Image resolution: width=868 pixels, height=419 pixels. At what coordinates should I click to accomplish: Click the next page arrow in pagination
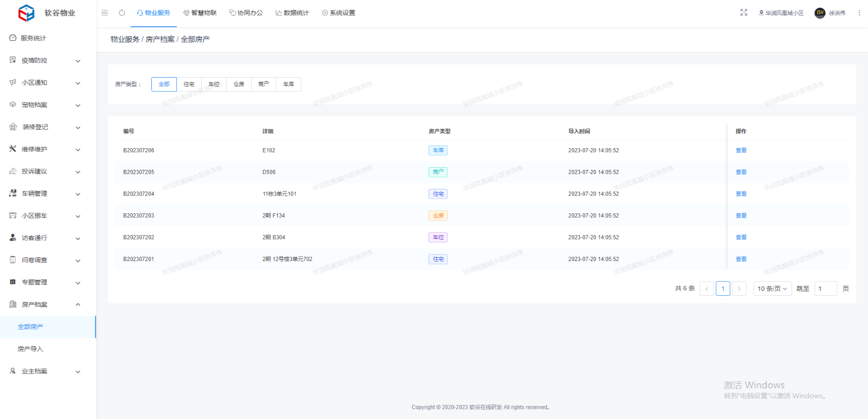click(x=739, y=289)
